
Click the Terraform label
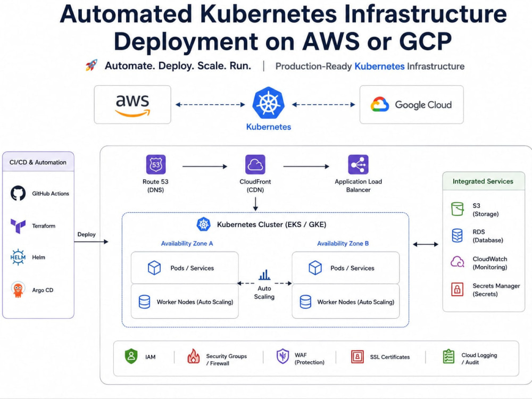(x=44, y=226)
